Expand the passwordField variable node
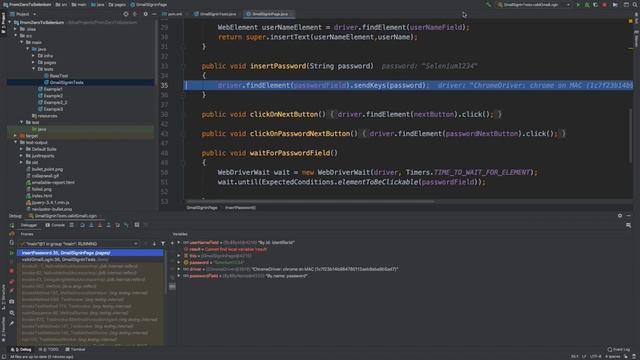Viewport: 640px width, 360px height. (x=179, y=276)
